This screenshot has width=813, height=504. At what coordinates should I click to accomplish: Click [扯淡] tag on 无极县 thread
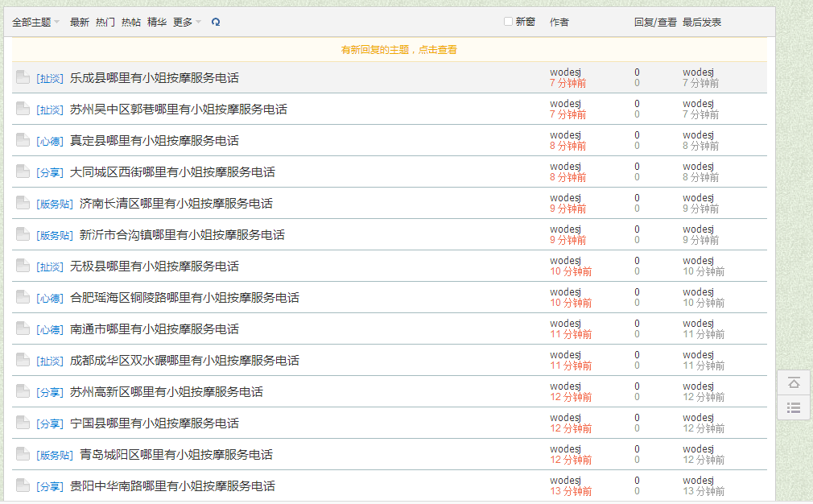point(50,267)
